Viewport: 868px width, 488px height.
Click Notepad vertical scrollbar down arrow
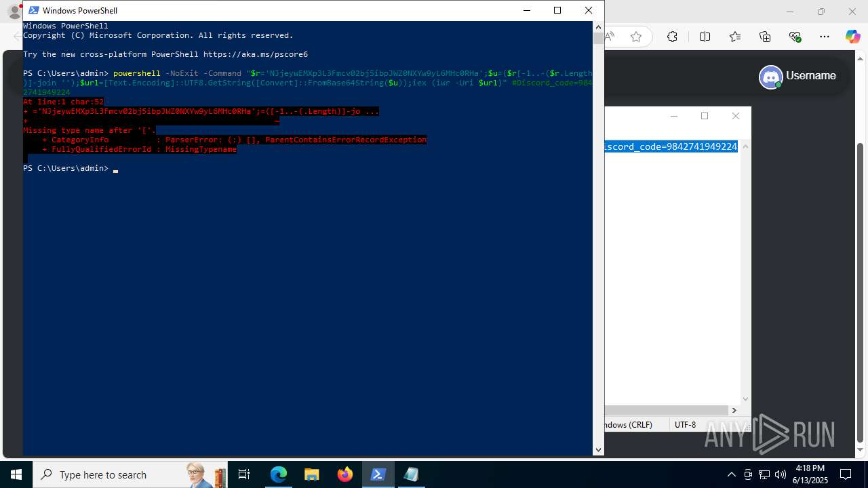pos(746,399)
